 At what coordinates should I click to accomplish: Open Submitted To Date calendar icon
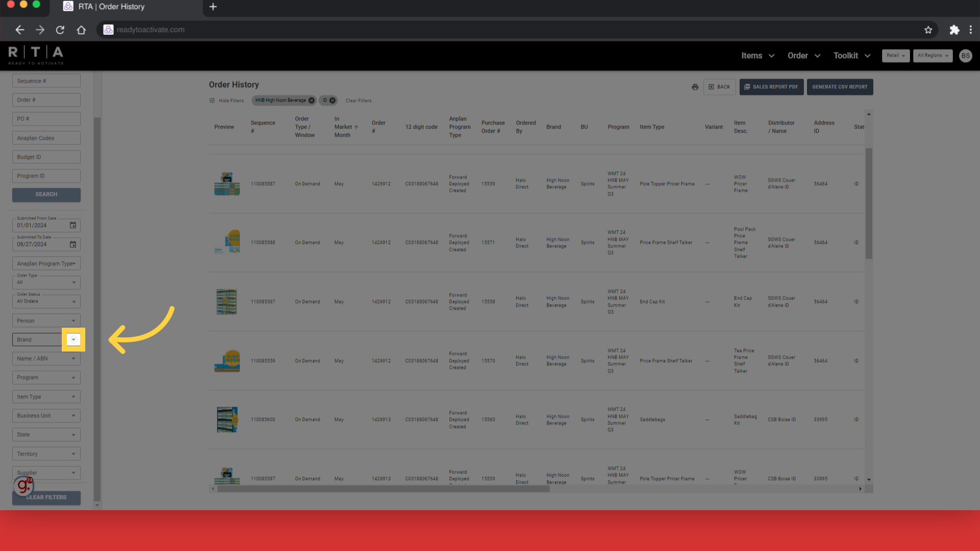(73, 244)
